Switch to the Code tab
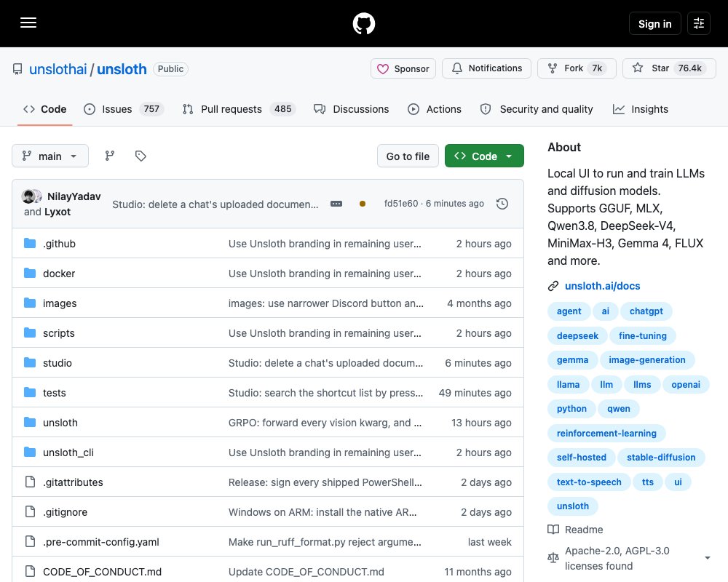The width and height of the screenshot is (728, 582). (45, 109)
